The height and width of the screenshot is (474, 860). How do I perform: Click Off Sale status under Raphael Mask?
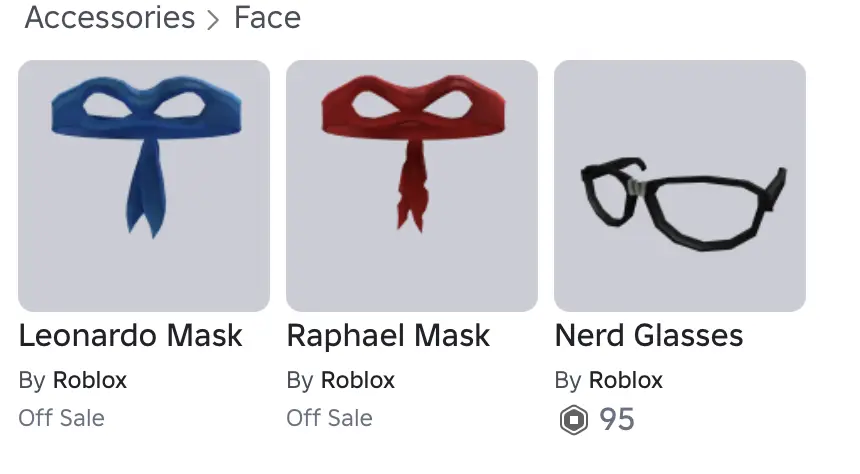click(x=329, y=418)
